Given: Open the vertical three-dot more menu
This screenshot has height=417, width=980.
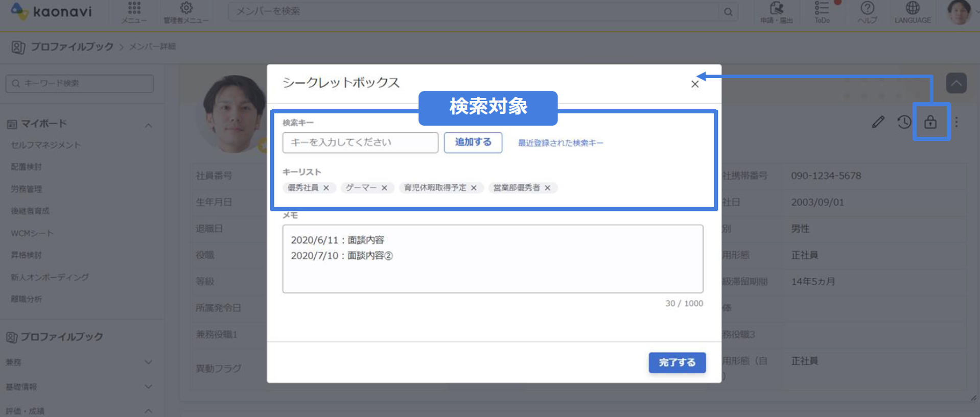Looking at the screenshot, I should pyautogui.click(x=956, y=122).
